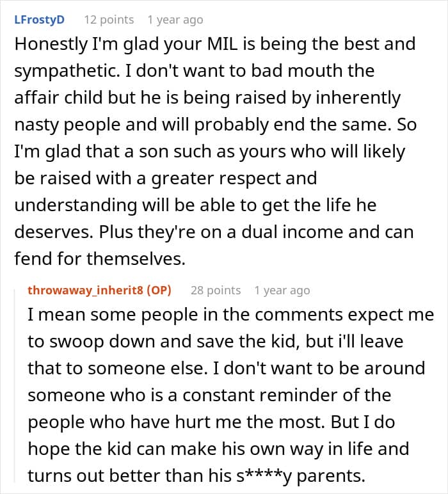Screen dimensions: 448x494
Task: Click the "12 points" score on LFrostyD's comment
Action: (109, 20)
